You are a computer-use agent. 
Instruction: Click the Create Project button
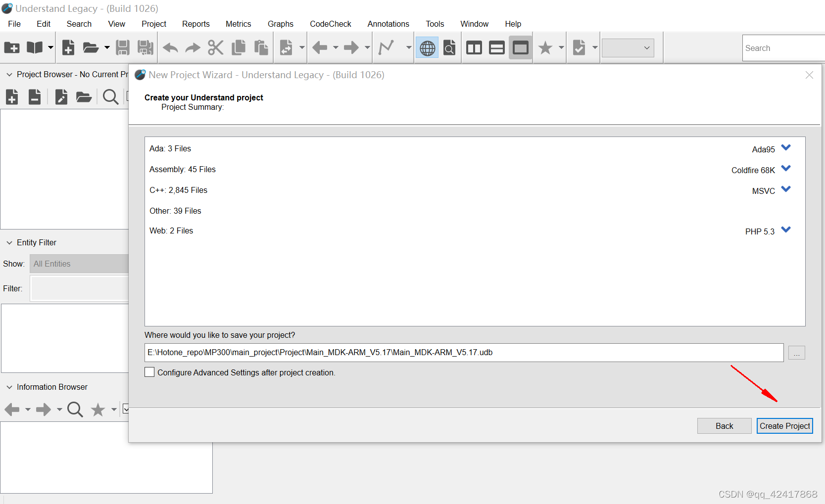click(x=785, y=426)
